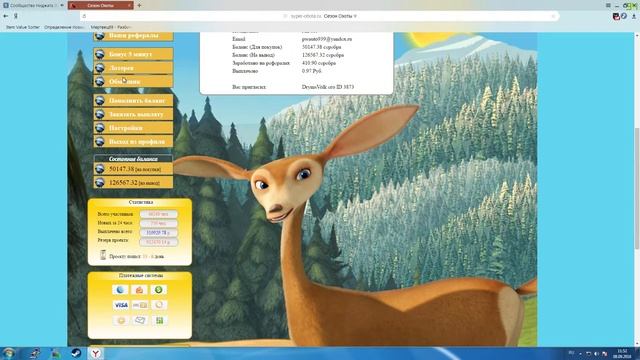Go to the Лотерея page
This screenshot has height=360, width=640.
tap(133, 68)
